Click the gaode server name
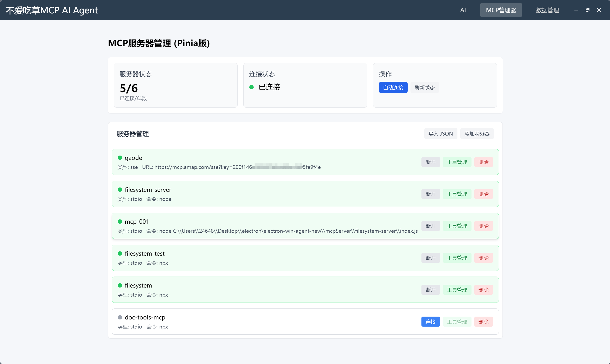The width and height of the screenshot is (610, 364). tap(133, 158)
